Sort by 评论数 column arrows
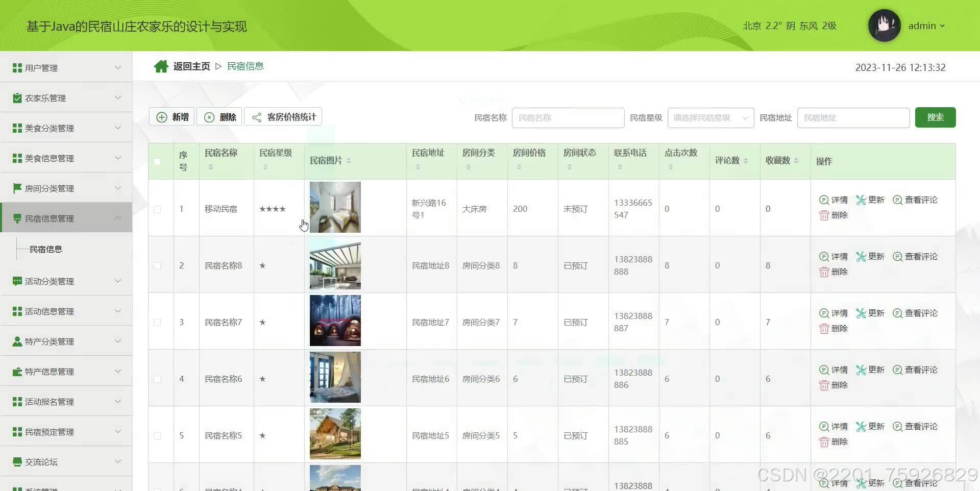Viewport: 980px width, 491px height. coord(746,161)
